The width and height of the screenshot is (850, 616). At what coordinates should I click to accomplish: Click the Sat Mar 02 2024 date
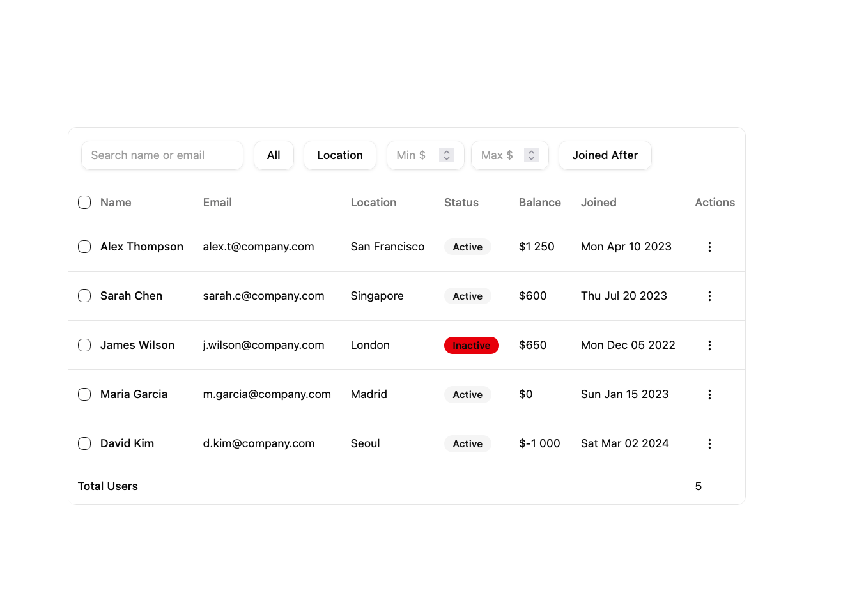click(625, 443)
